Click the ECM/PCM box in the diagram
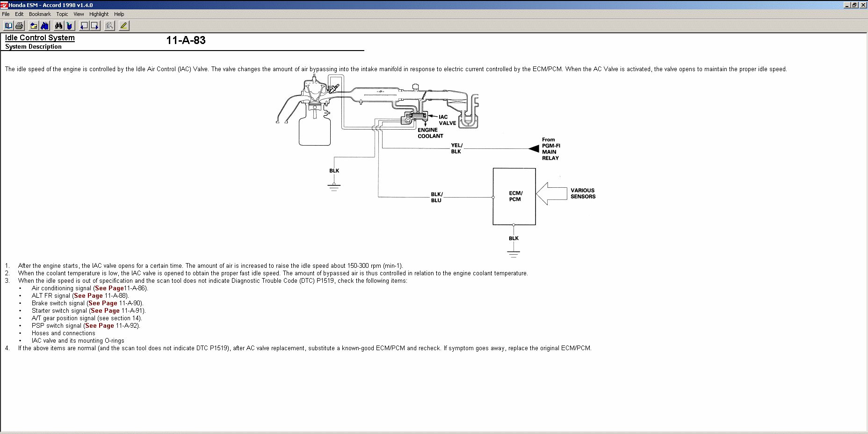Image resolution: width=868 pixels, height=434 pixels. 514,197
